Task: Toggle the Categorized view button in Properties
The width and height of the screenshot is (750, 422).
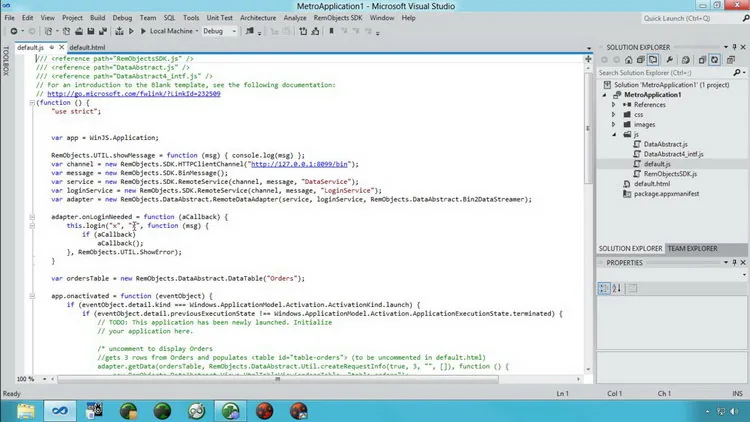Action: point(604,288)
